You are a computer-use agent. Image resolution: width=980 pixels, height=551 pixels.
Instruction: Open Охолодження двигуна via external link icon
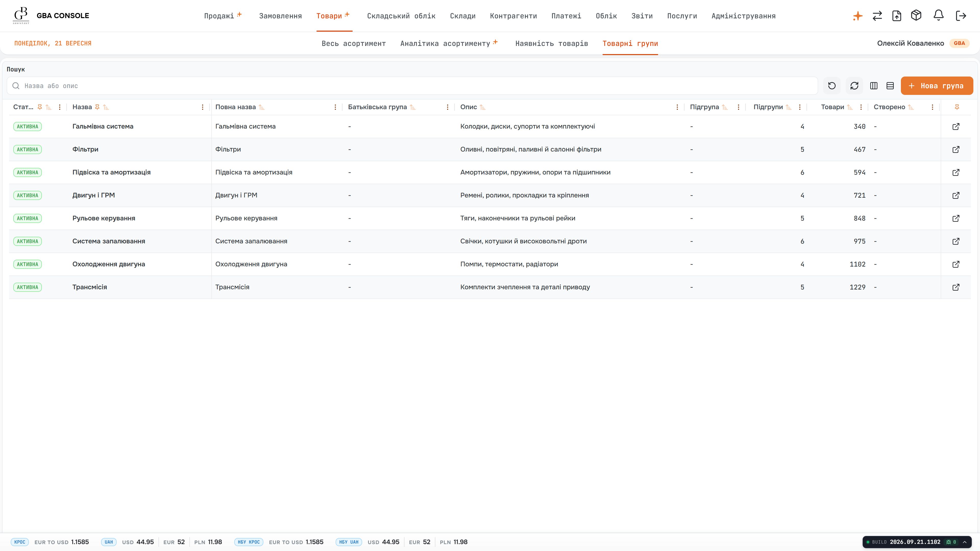click(x=956, y=264)
